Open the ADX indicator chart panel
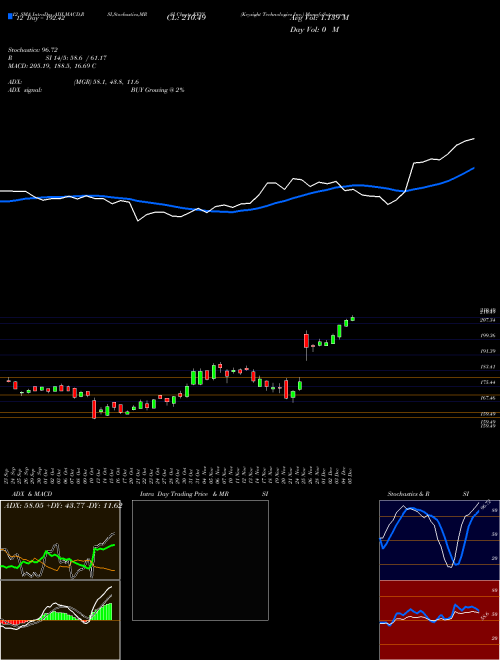The height and width of the screenshot is (660, 500). coord(60,540)
